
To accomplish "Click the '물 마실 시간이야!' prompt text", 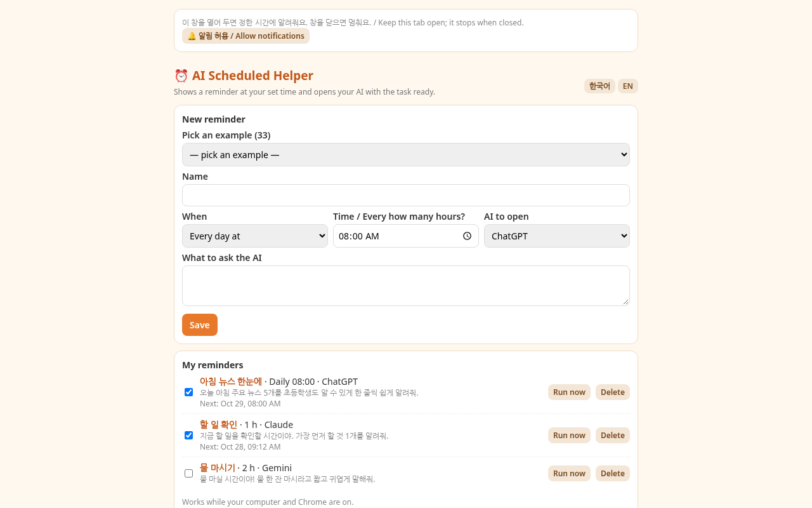I will pos(287,479).
